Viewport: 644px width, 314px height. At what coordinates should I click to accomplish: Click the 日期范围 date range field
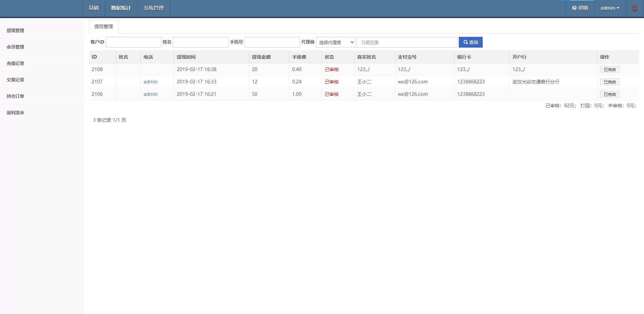point(407,42)
